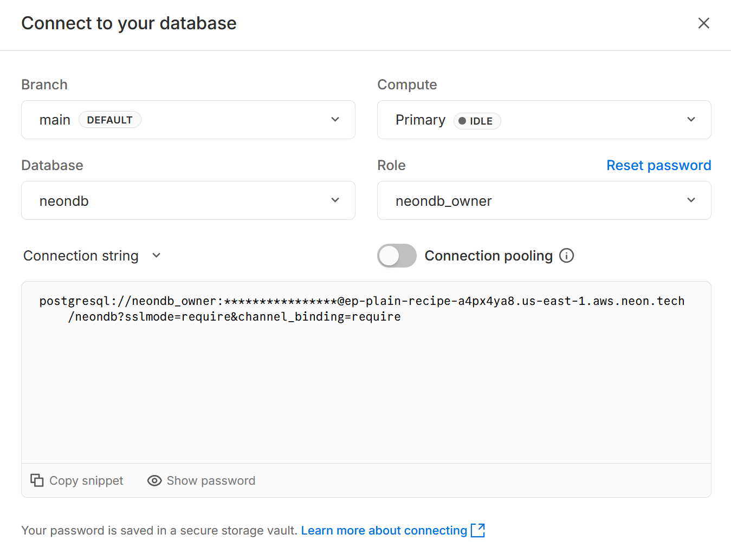Enable the Connection pooling toggle
Viewport: 731px width, 560px height.
[x=397, y=256]
